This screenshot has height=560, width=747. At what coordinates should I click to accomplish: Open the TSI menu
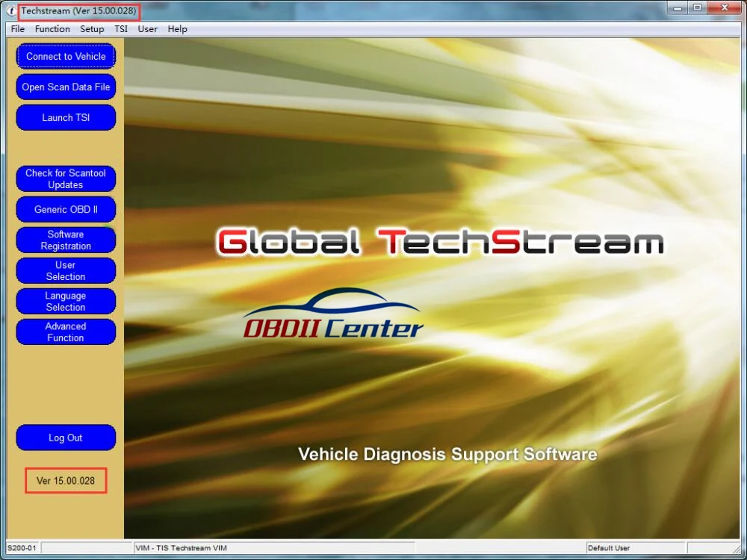[121, 29]
